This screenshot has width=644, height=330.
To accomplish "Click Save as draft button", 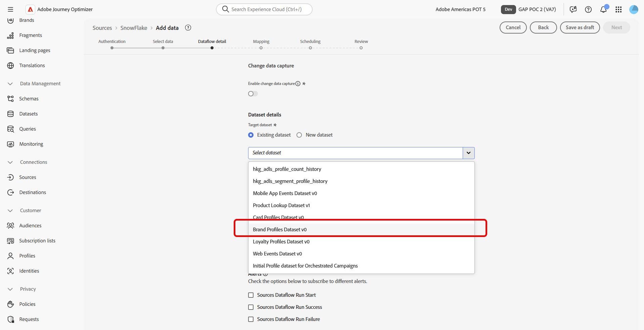I will pos(580,28).
